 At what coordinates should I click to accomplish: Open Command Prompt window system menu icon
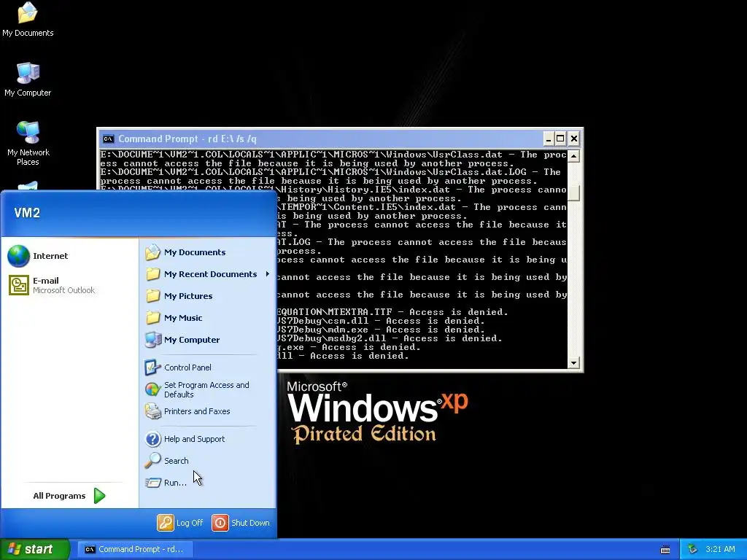click(x=109, y=139)
